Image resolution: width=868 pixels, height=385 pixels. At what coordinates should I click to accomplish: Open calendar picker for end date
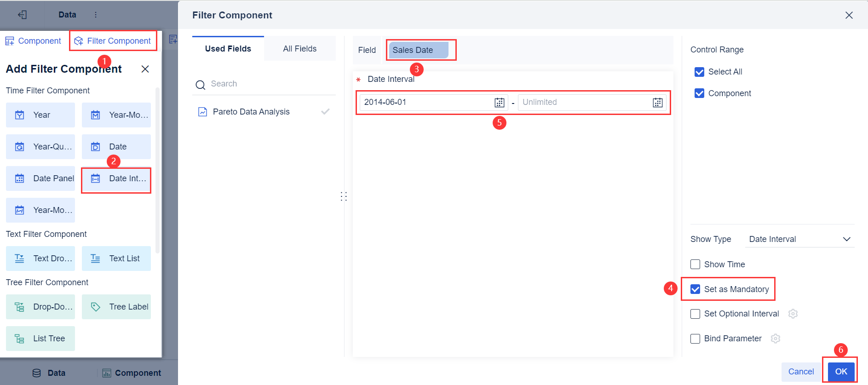coord(658,103)
